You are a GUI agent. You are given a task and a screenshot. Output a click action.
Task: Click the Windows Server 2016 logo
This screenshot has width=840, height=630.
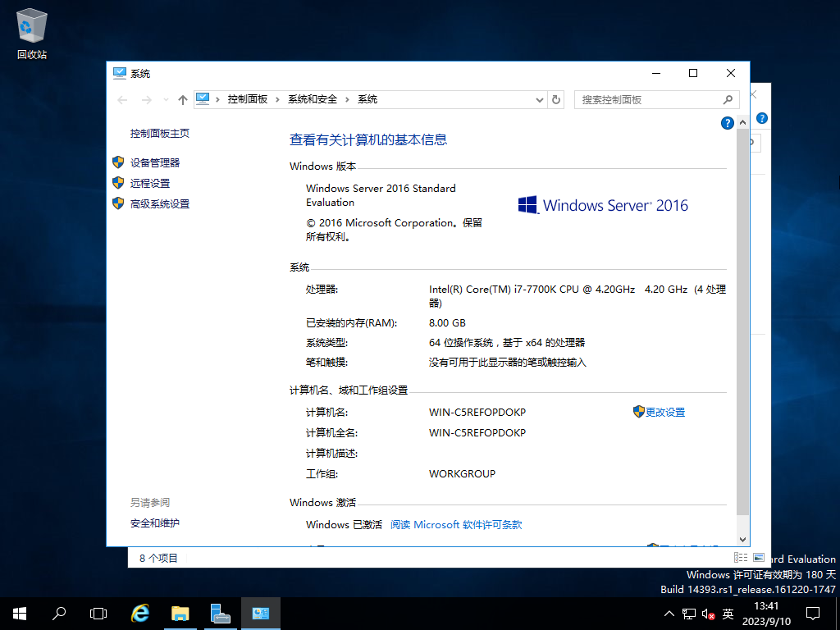(603, 205)
